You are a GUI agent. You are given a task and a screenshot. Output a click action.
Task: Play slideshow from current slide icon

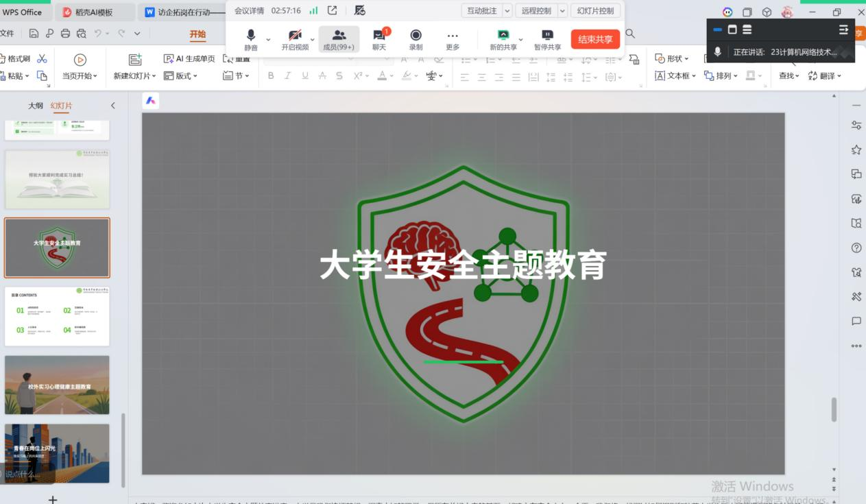[80, 60]
